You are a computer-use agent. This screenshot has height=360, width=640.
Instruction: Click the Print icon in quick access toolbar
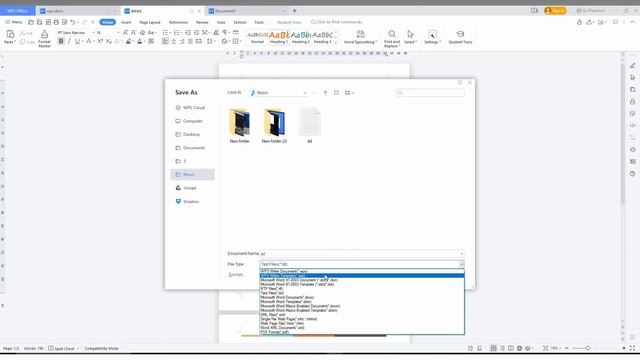(56, 22)
